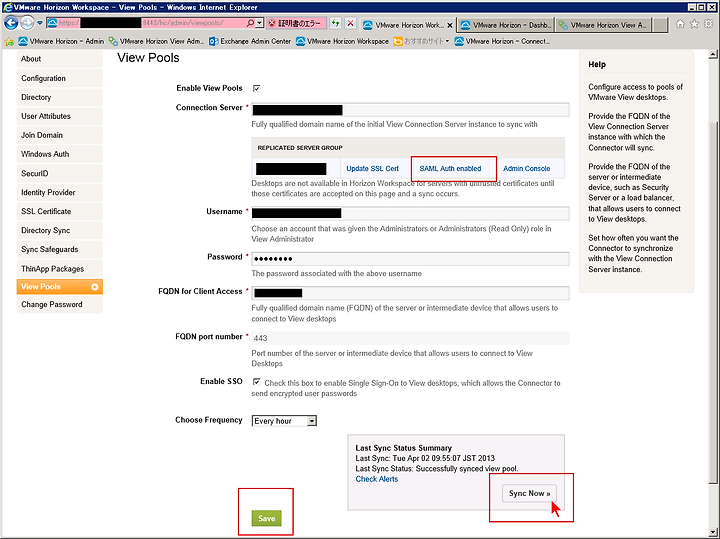The height and width of the screenshot is (539, 720).
Task: Click the Password input field
Action: [x=410, y=258]
